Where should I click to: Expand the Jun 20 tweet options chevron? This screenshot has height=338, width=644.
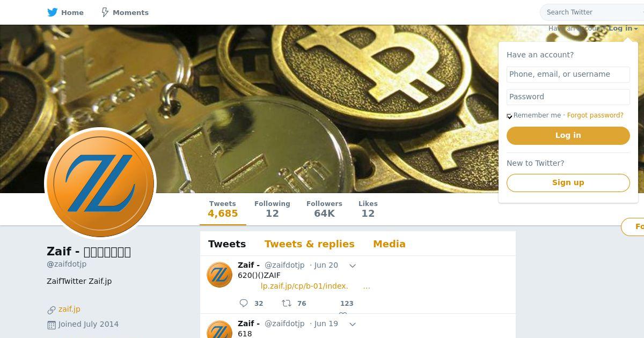353,266
